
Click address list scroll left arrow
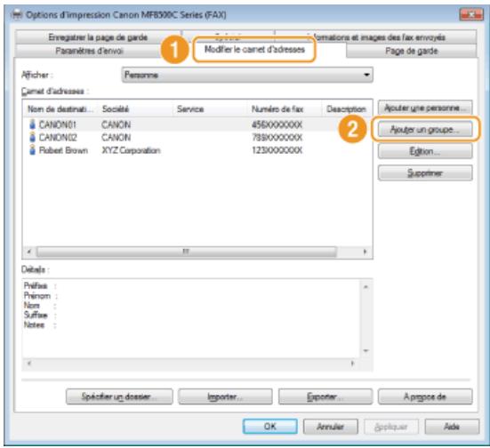[29, 252]
